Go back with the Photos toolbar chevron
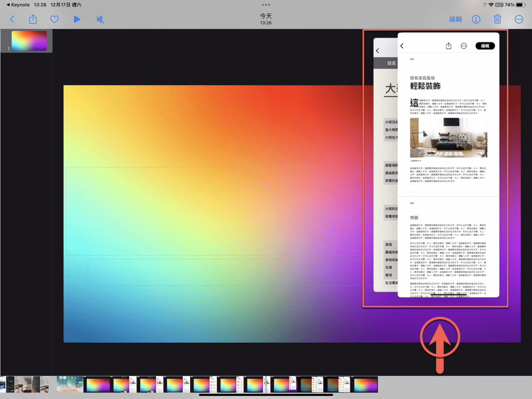Image resolution: width=532 pixels, height=399 pixels. [12, 19]
